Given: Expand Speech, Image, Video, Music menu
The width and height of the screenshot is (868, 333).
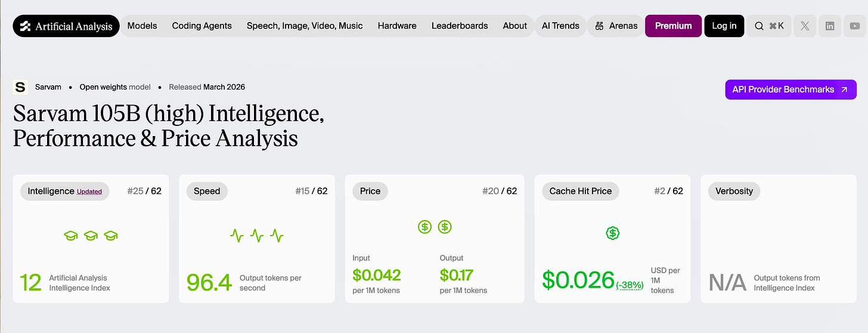Looking at the screenshot, I should [305, 26].
